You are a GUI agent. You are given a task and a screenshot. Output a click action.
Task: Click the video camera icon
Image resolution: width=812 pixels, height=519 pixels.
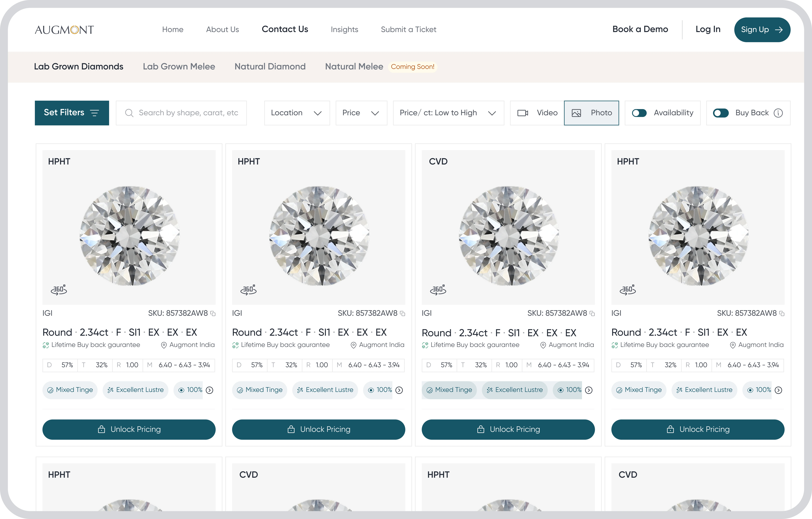click(x=523, y=113)
